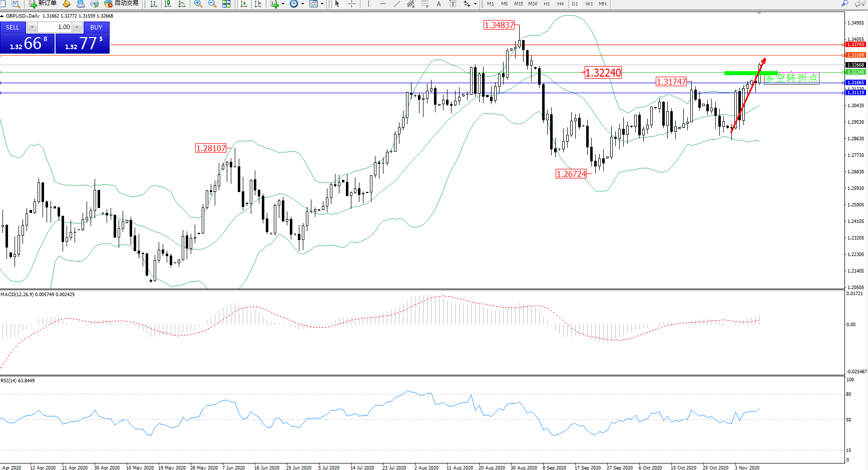
Task: Switch to the W1 timeframe
Action: pos(589,4)
